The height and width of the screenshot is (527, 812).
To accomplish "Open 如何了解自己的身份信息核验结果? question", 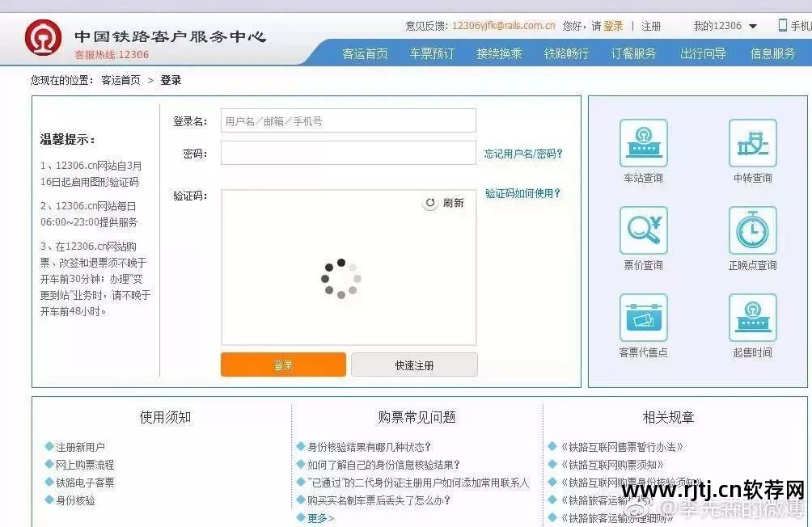I will 383,465.
